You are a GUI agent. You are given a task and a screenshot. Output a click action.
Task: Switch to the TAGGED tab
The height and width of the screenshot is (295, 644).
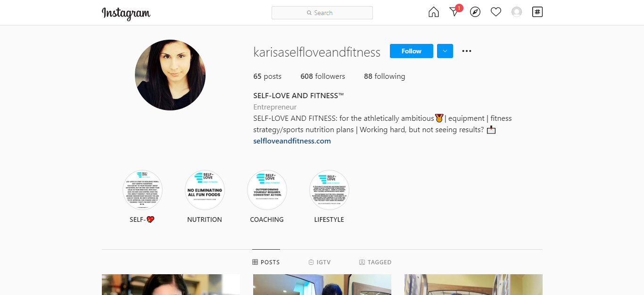pyautogui.click(x=375, y=262)
